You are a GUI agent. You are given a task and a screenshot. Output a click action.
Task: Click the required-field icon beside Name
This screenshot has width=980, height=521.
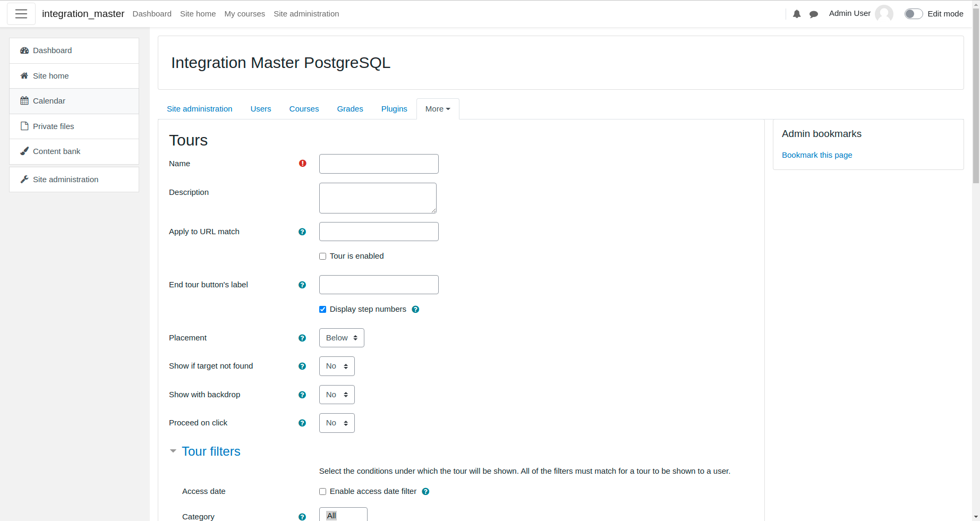coord(303,164)
